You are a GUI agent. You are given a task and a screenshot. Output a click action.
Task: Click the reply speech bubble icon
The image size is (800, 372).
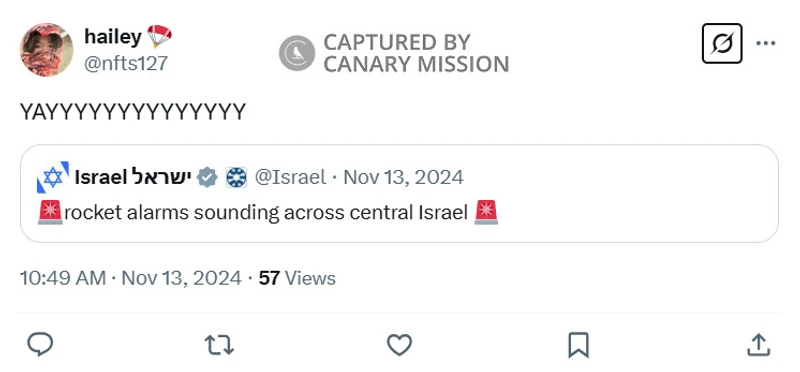pos(40,344)
